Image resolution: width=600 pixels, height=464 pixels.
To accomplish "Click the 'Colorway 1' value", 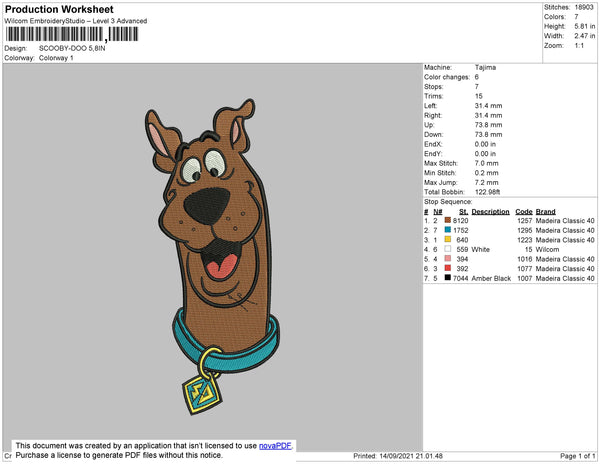I will (x=56, y=58).
